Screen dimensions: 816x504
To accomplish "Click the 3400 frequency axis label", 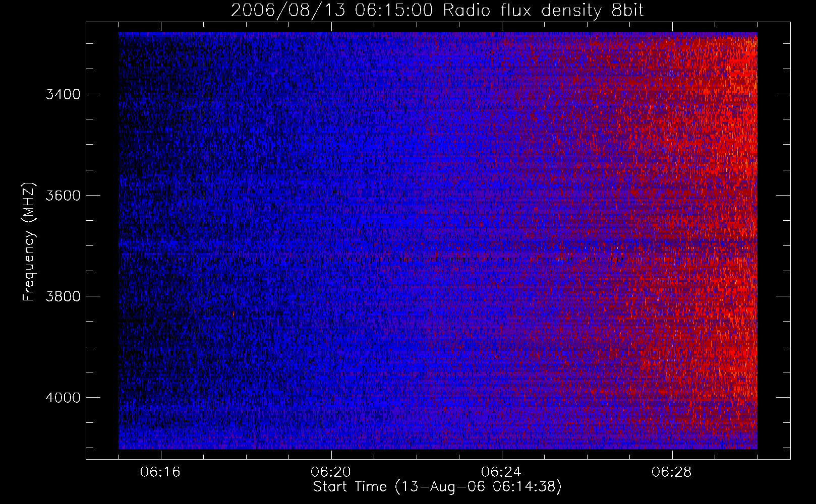I will tap(63, 95).
